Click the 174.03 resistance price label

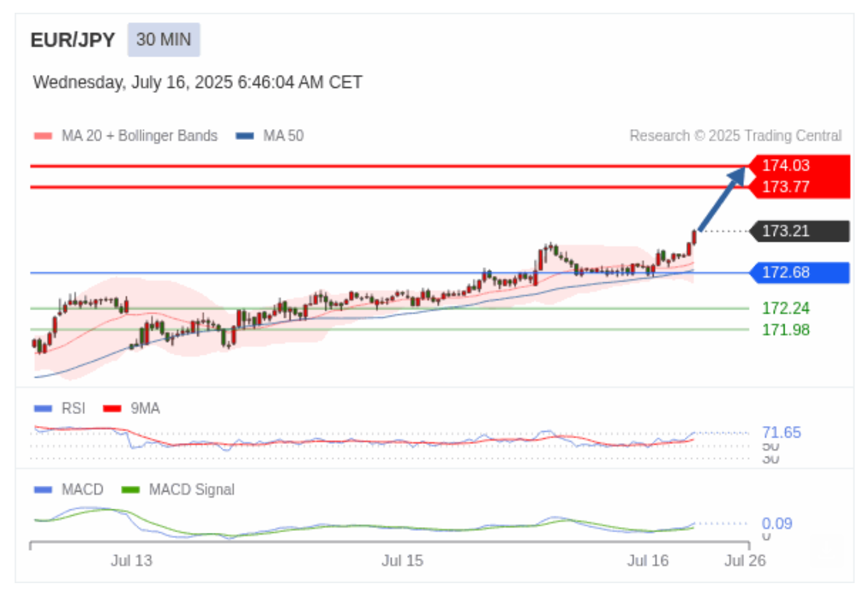[786, 165]
